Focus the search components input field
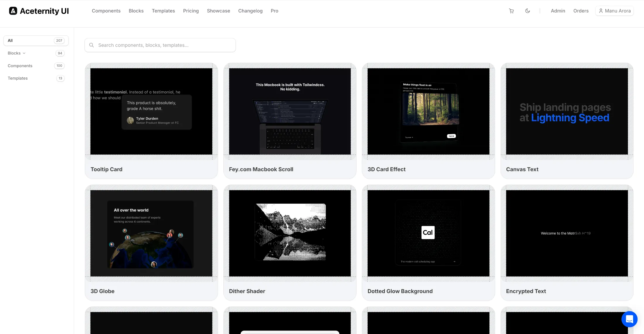The image size is (644, 334). click(x=164, y=45)
